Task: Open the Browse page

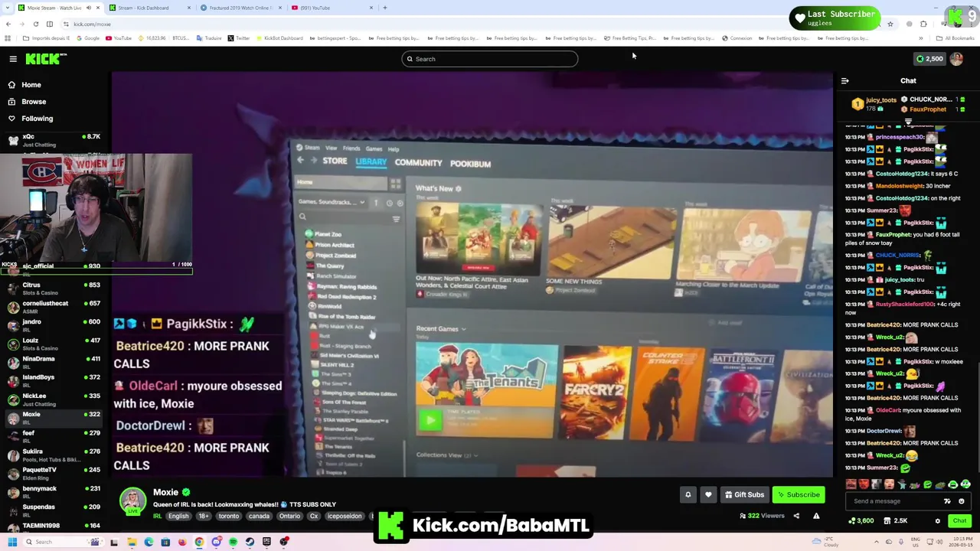Action: [x=33, y=102]
